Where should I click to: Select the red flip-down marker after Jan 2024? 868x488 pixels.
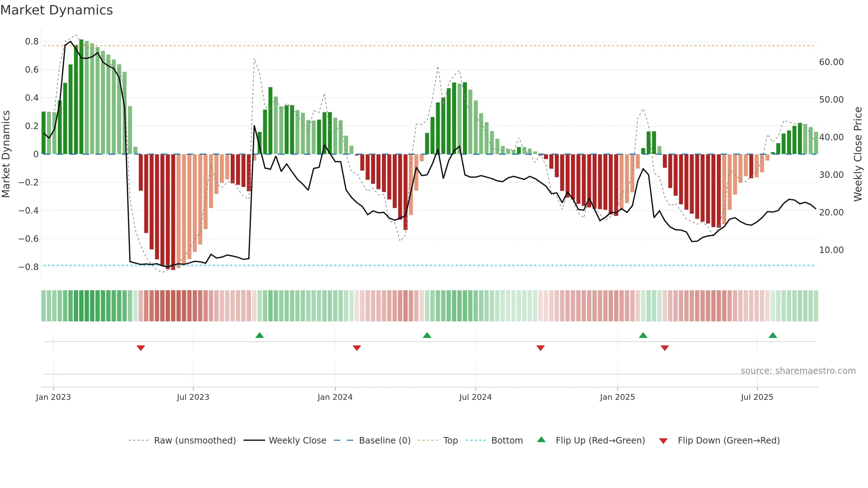(x=357, y=348)
